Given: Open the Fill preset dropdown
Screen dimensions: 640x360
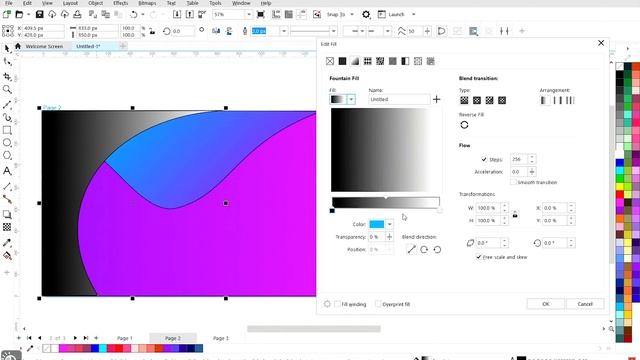Looking at the screenshot, I should point(351,99).
